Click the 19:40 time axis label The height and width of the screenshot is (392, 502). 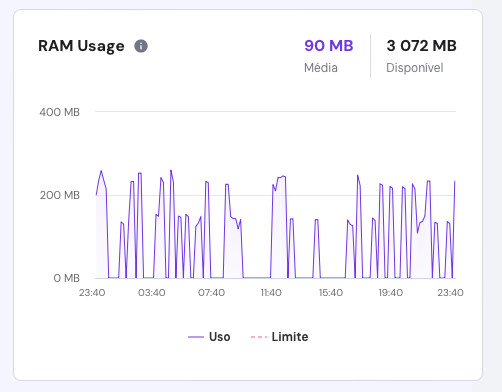[x=391, y=293]
